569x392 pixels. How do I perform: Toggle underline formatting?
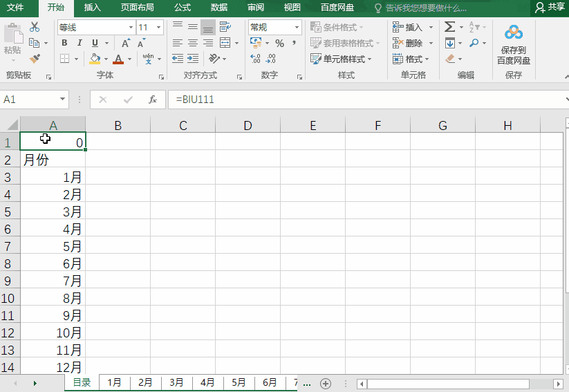pos(95,43)
